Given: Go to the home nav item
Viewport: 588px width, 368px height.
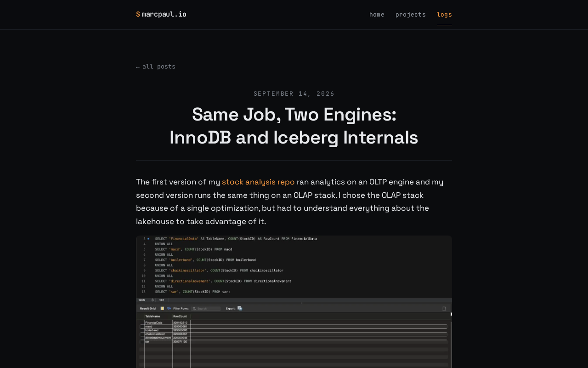Looking at the screenshot, I should (377, 14).
